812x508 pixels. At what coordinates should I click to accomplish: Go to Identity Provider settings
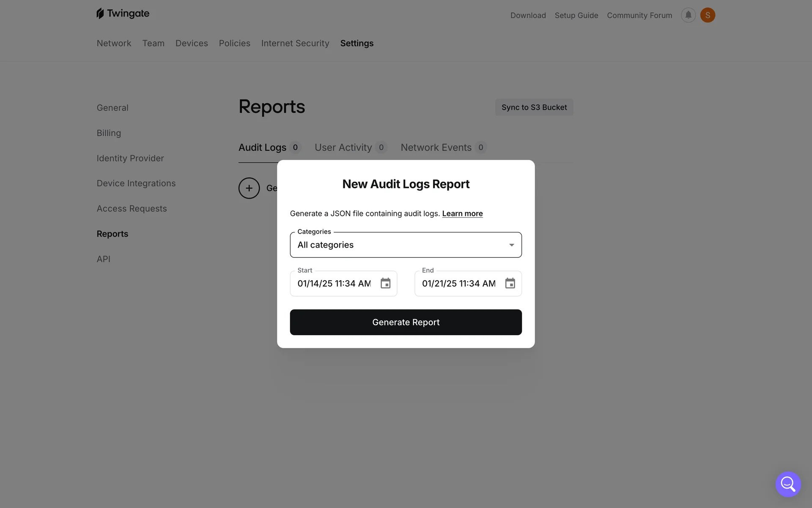pos(130,158)
